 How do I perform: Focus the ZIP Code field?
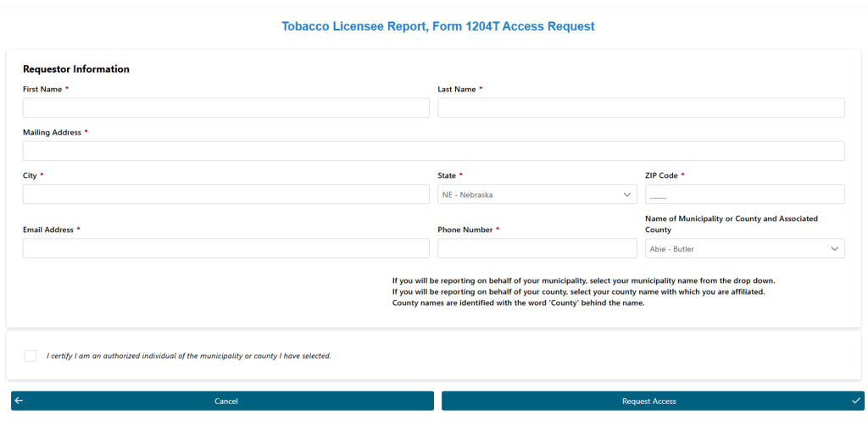click(x=744, y=194)
